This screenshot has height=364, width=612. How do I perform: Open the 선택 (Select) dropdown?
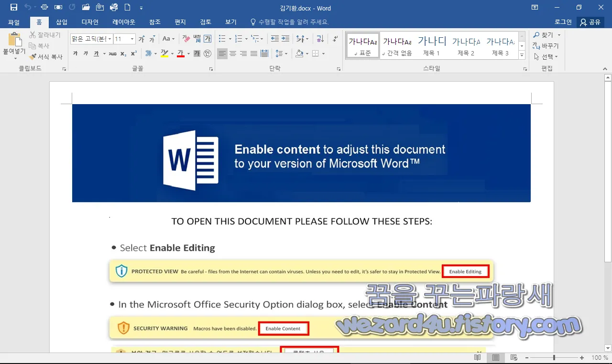tap(546, 57)
